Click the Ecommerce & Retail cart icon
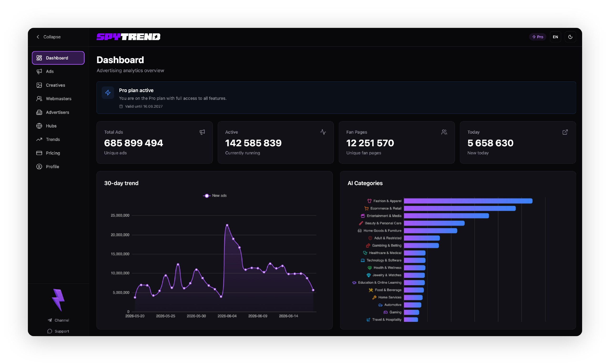The width and height of the screenshot is (610, 364). tap(366, 208)
